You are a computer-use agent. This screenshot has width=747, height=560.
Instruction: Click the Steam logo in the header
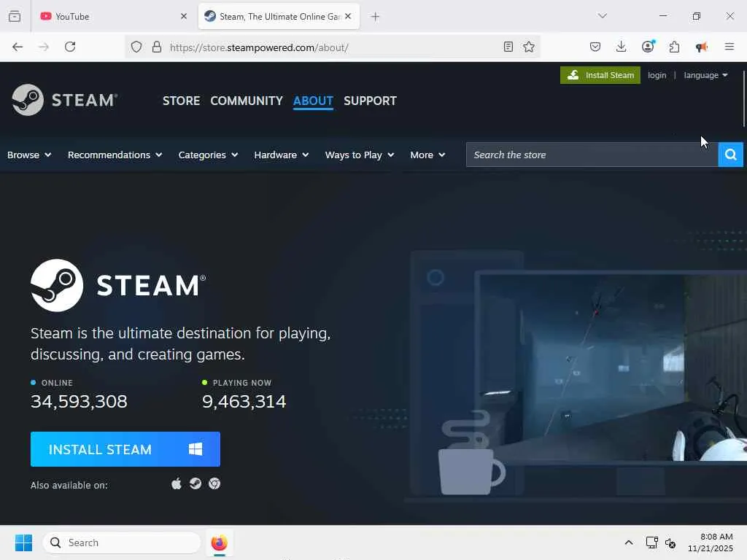(65, 100)
